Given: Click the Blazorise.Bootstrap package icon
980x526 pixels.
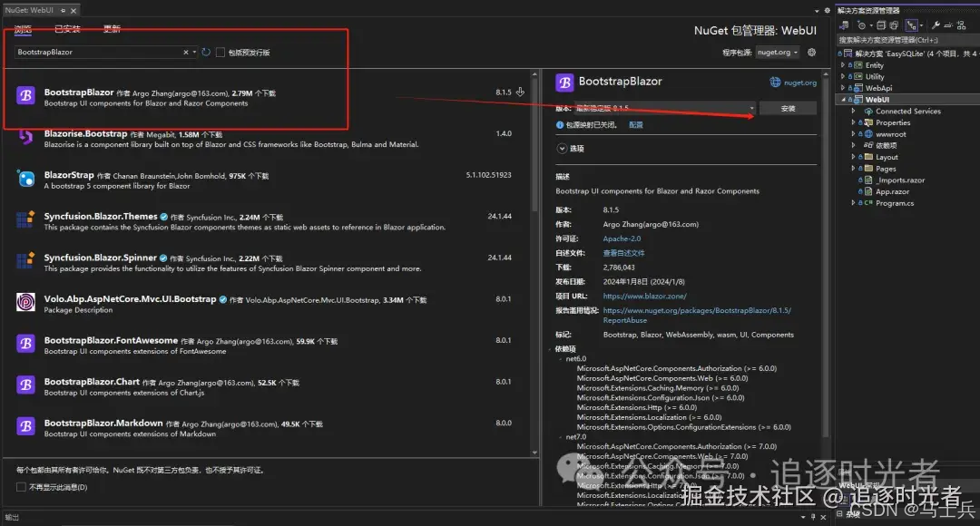Looking at the screenshot, I should point(25,137).
